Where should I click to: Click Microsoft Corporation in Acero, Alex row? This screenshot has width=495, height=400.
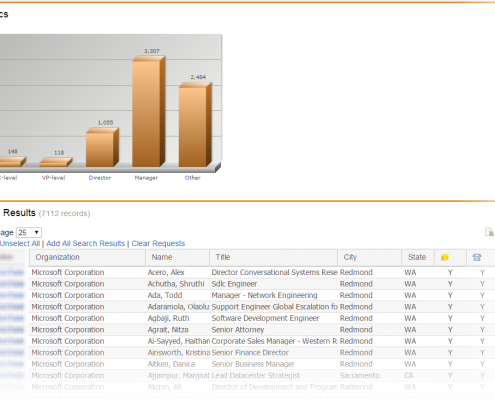pyautogui.click(x=68, y=272)
